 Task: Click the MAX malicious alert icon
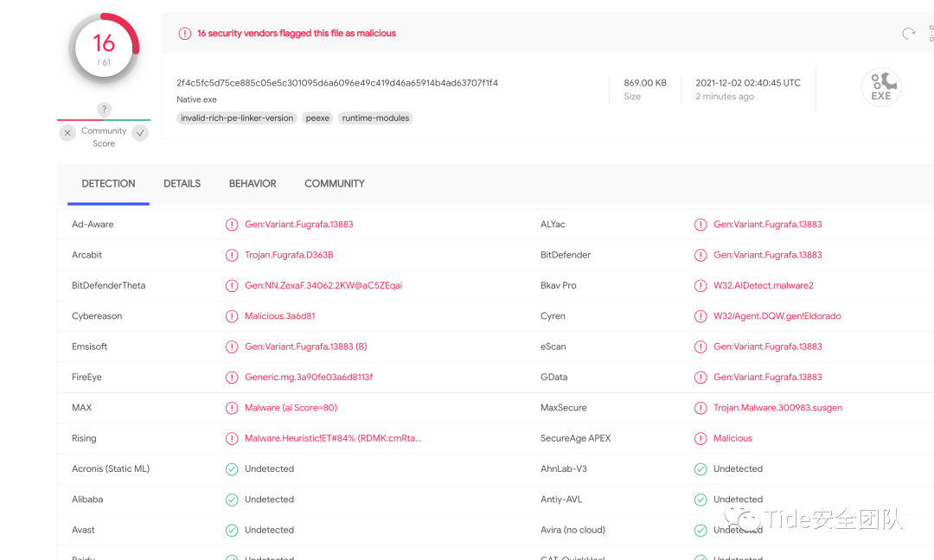[x=232, y=408]
